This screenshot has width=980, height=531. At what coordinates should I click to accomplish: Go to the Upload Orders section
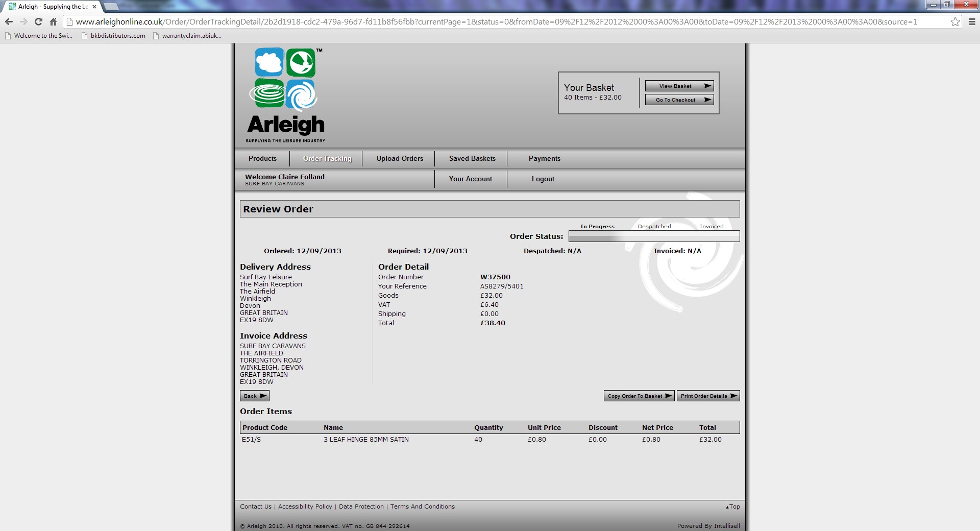pos(400,159)
